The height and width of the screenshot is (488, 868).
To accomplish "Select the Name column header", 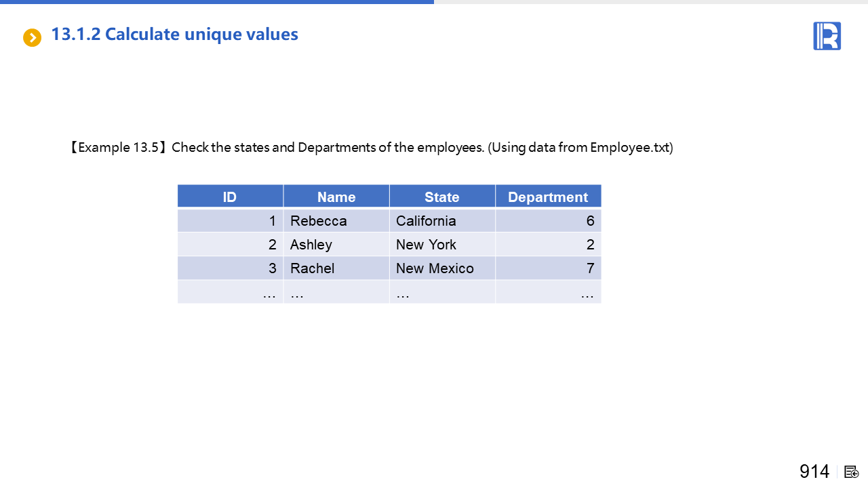I will [x=336, y=197].
